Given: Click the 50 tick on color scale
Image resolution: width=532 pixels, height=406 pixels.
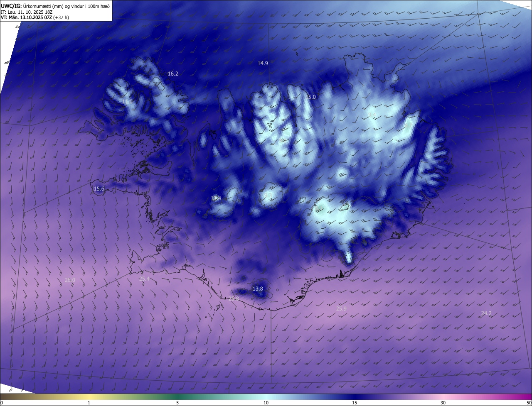Looking at the screenshot, I should (x=529, y=403).
